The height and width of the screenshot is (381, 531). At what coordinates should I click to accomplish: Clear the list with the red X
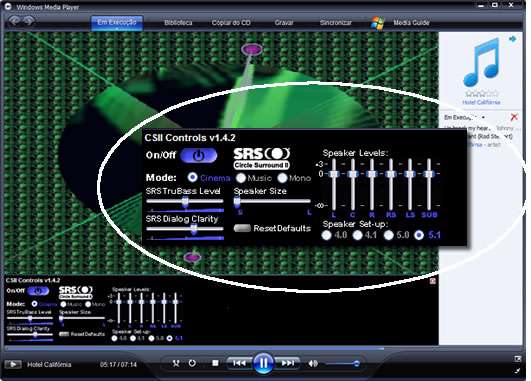(x=514, y=117)
